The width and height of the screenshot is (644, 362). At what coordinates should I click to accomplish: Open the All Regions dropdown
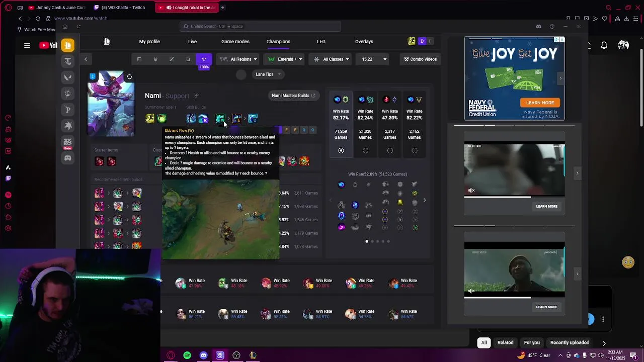tap(238, 59)
